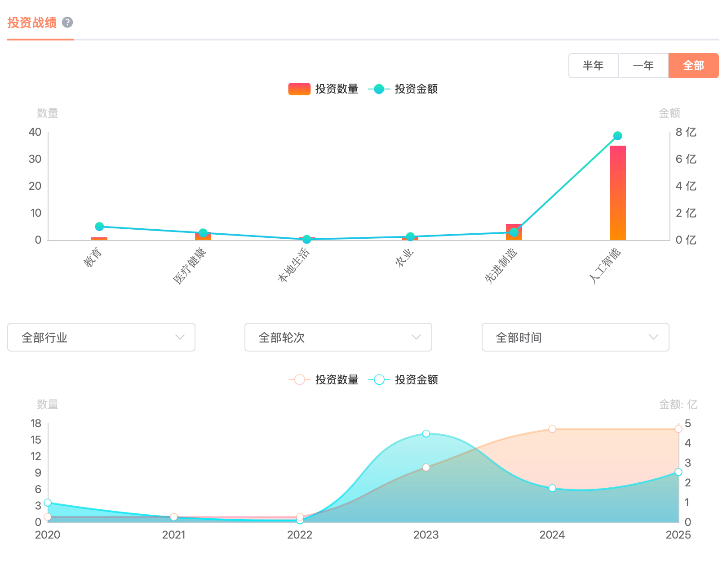Hide 投资数量 series in bottom chart legend
This screenshot has height=588, width=727.
point(323,380)
